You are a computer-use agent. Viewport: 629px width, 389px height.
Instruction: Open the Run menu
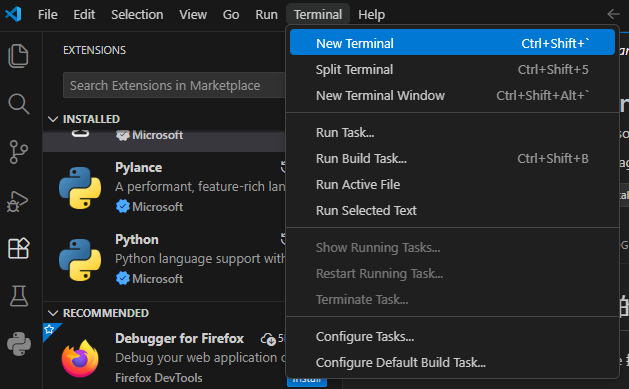click(x=266, y=14)
